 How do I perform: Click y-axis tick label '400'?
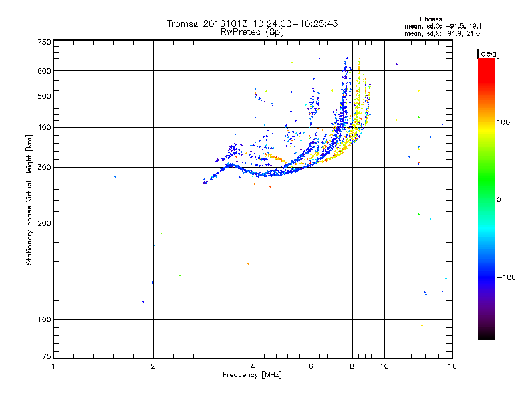44,128
